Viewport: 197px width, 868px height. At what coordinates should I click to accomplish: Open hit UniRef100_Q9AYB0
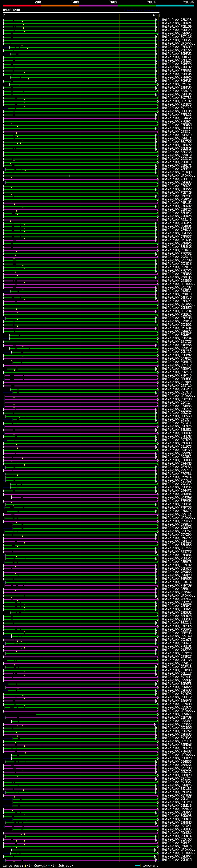pyautogui.click(x=177, y=399)
